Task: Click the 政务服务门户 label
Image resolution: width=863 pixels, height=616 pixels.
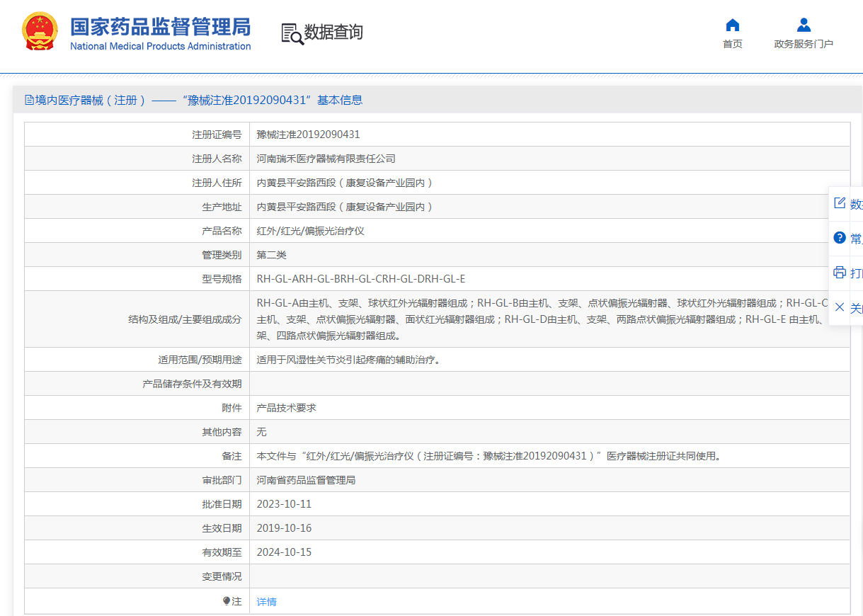Action: 804,44
